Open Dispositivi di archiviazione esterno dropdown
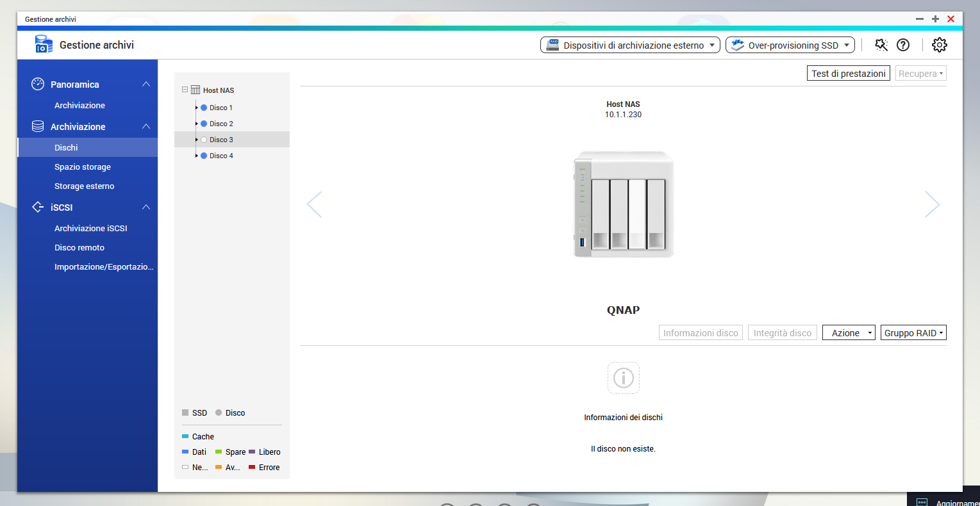 coord(630,45)
